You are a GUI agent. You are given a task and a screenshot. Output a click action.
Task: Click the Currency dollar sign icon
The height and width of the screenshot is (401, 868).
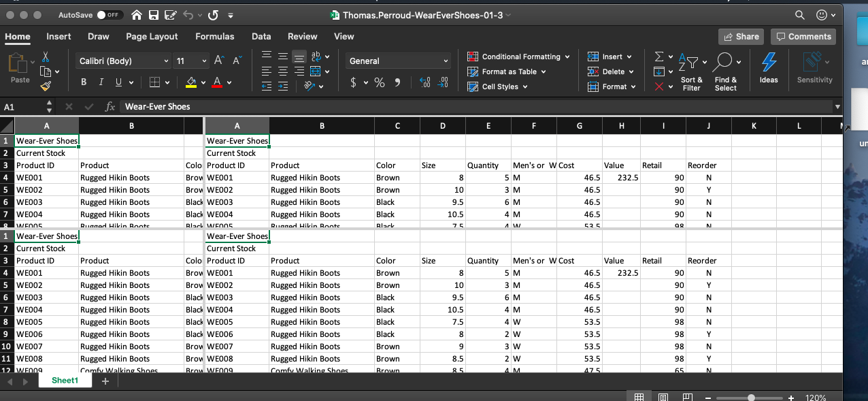[x=354, y=82]
